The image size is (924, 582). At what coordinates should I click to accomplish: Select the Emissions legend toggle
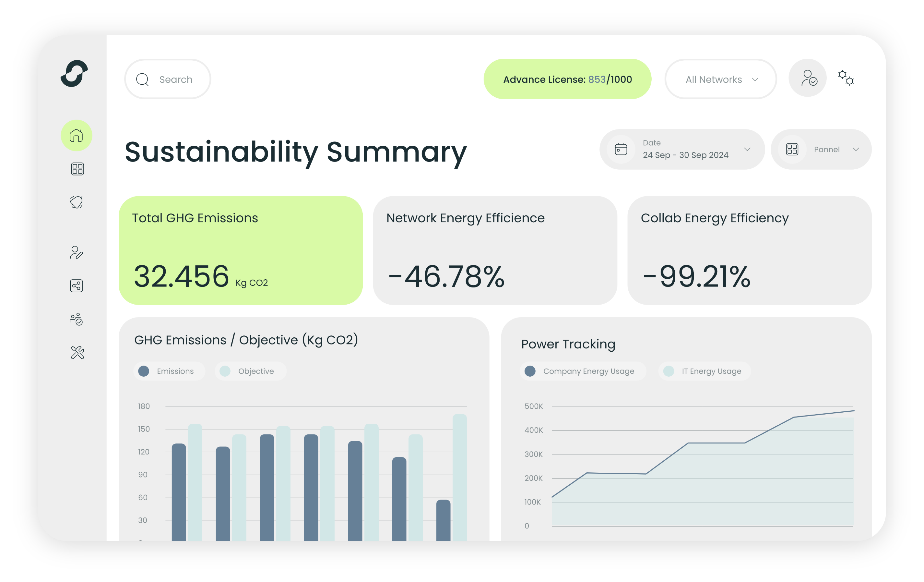(x=167, y=371)
